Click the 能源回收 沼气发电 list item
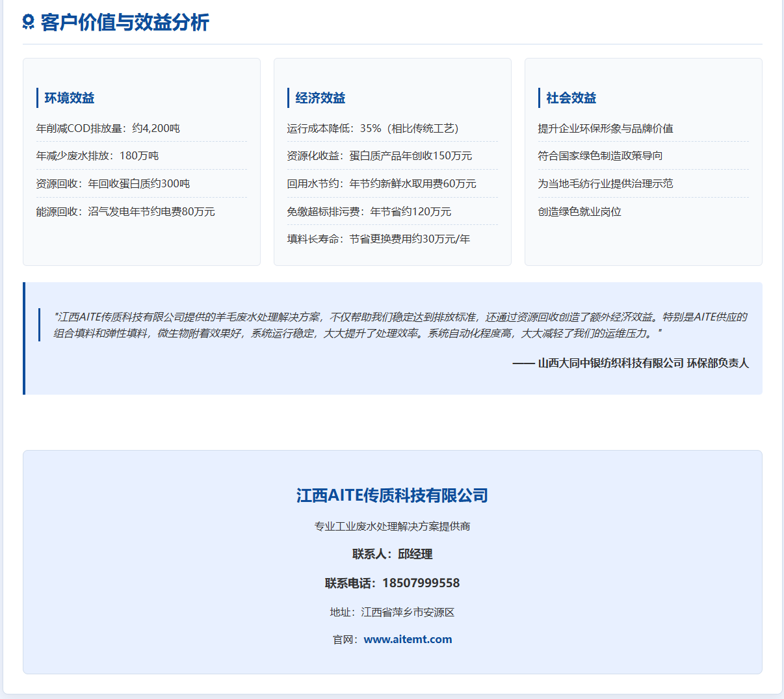The width and height of the screenshot is (784, 699). click(x=125, y=211)
